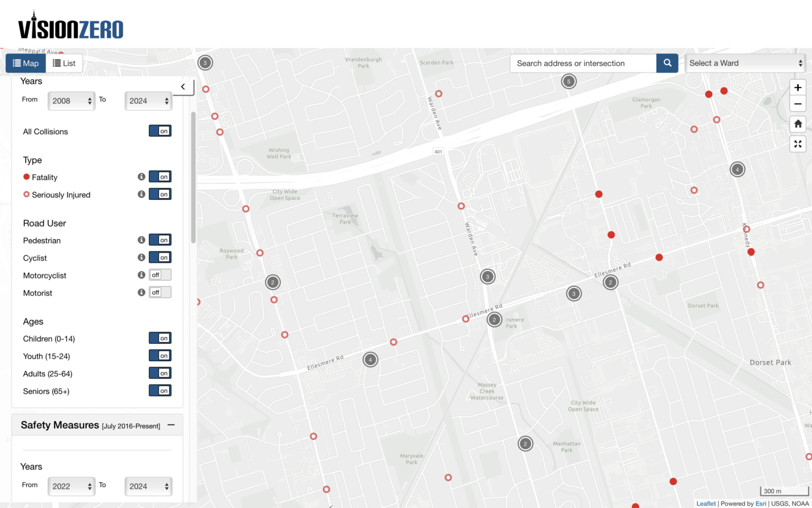Turn off All Collisions toggle

[x=160, y=131]
